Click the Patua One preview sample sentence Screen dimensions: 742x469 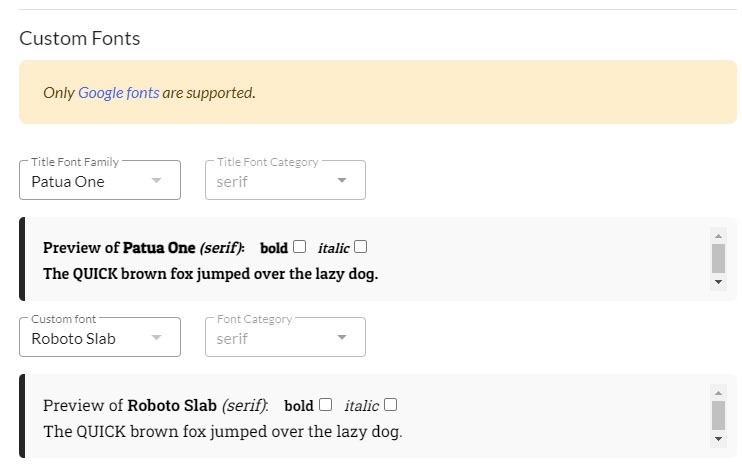coord(211,274)
